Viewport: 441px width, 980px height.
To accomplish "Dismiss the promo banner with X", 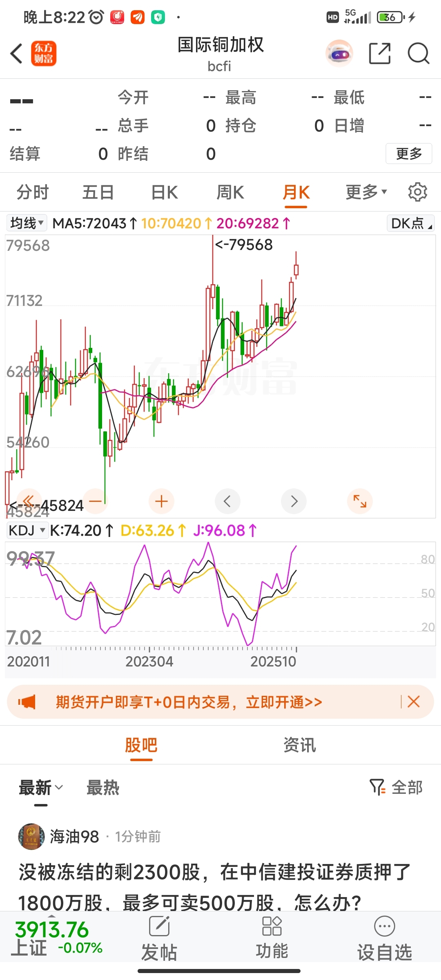I will (414, 702).
